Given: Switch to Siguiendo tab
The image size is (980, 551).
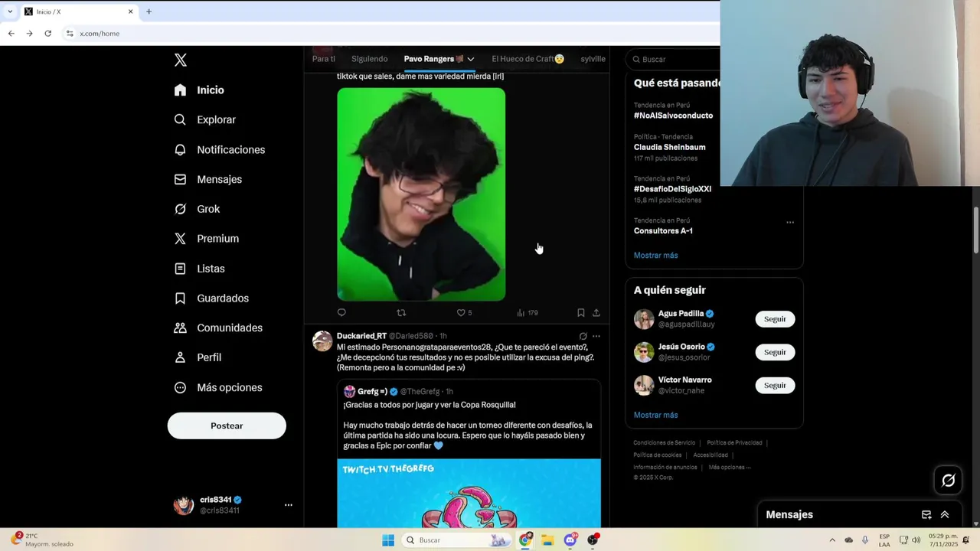Looking at the screenshot, I should click(x=370, y=59).
